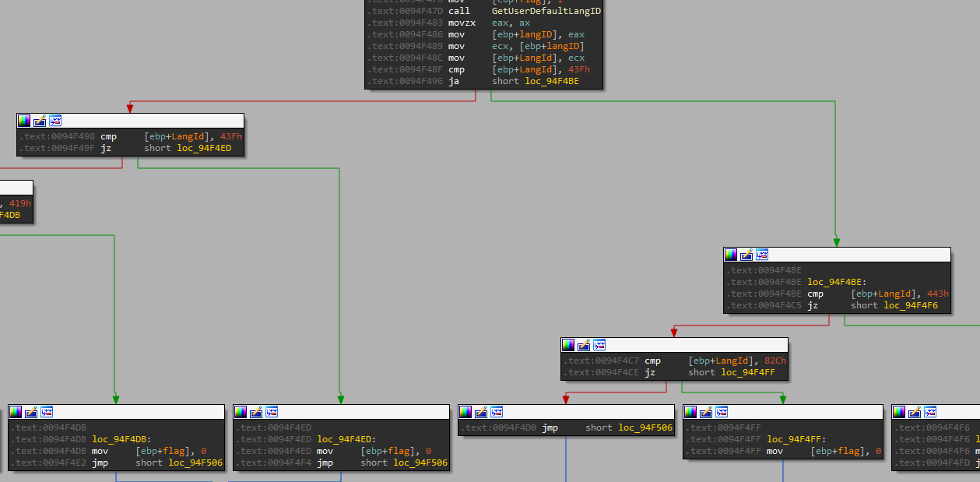The width and height of the screenshot is (980, 482).
Task: Click the group nodes icon on the 0094F4D0 jmp block
Action: [x=497, y=412]
